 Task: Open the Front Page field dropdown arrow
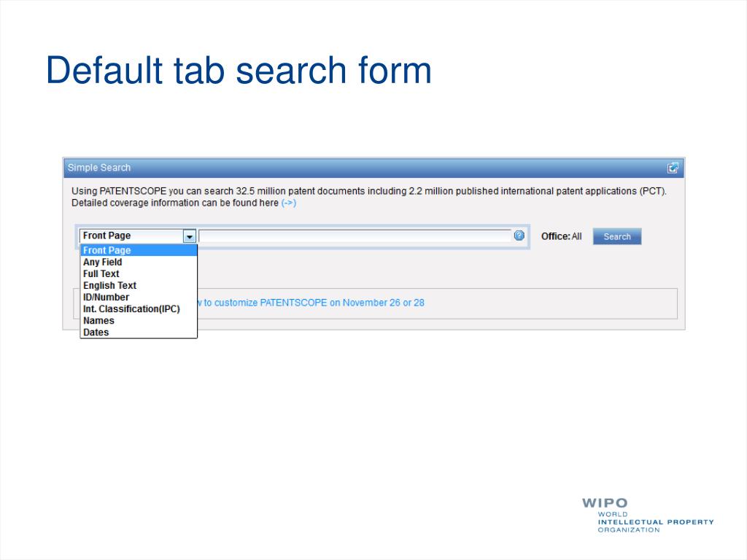pos(189,236)
